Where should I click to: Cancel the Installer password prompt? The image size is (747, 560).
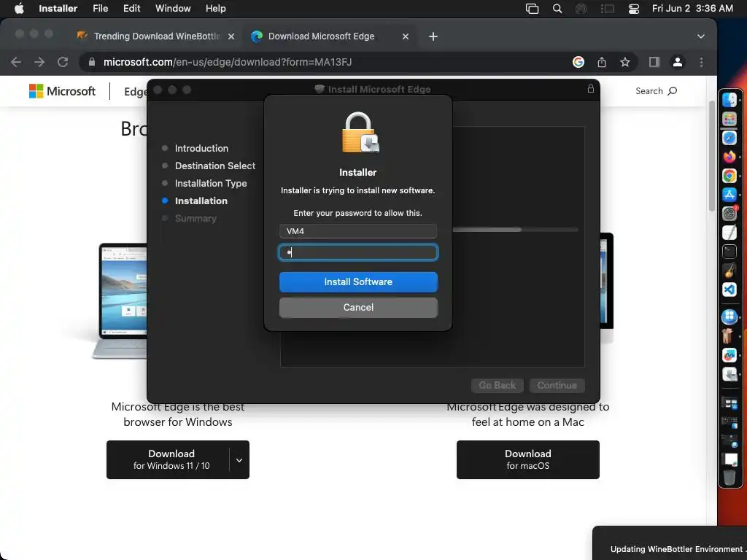358,308
